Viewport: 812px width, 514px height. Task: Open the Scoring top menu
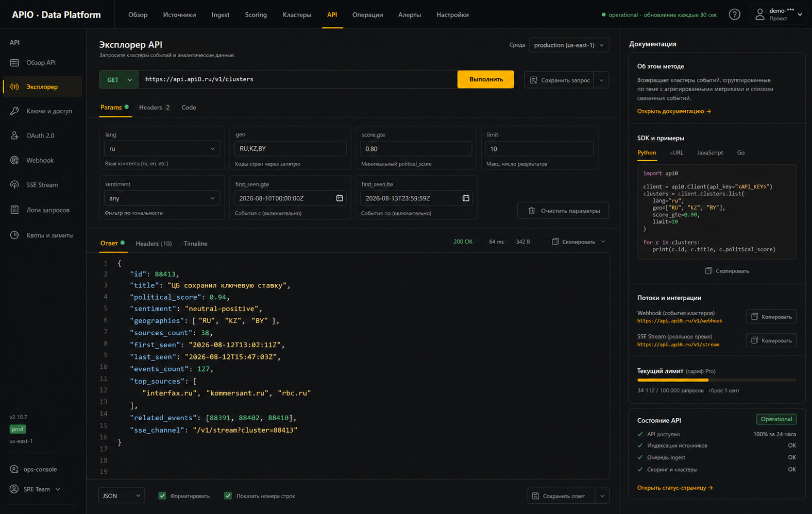click(x=256, y=15)
